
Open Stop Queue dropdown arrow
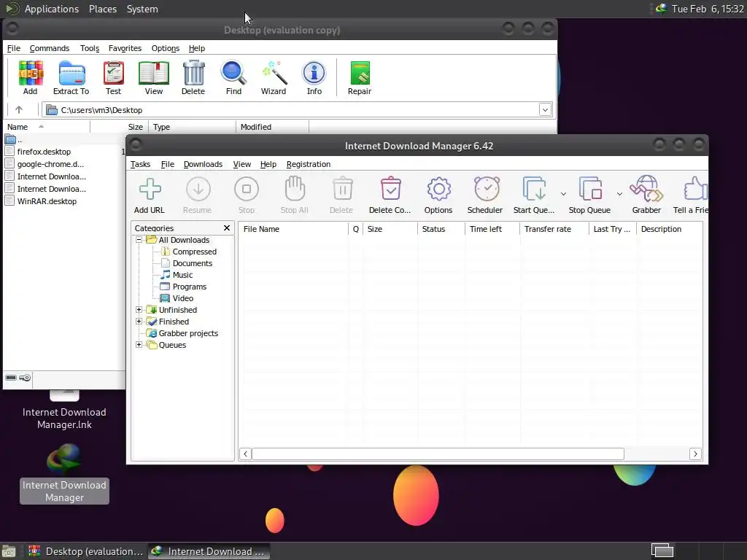pyautogui.click(x=619, y=194)
